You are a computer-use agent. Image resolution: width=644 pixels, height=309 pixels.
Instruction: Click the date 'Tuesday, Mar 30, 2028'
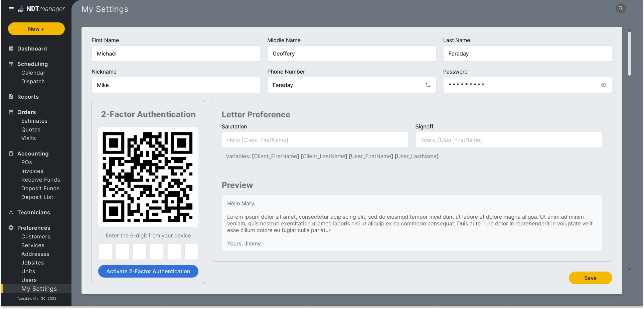pos(36,299)
